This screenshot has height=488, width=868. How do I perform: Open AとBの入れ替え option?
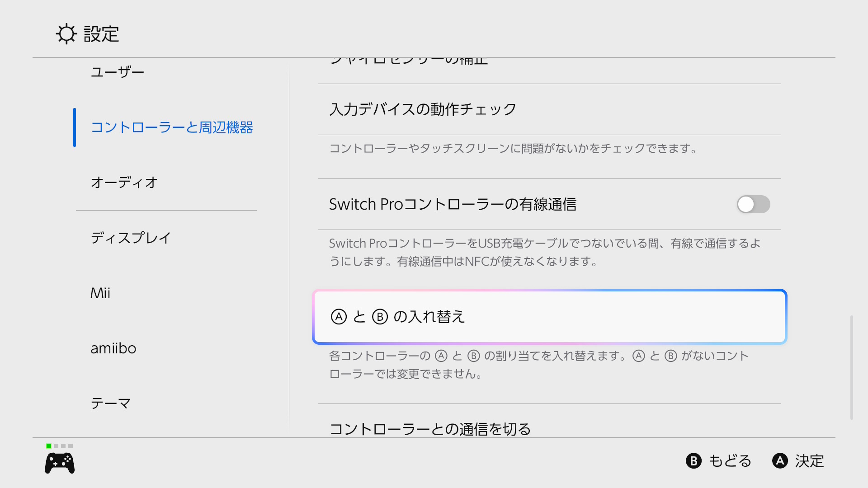pos(550,317)
